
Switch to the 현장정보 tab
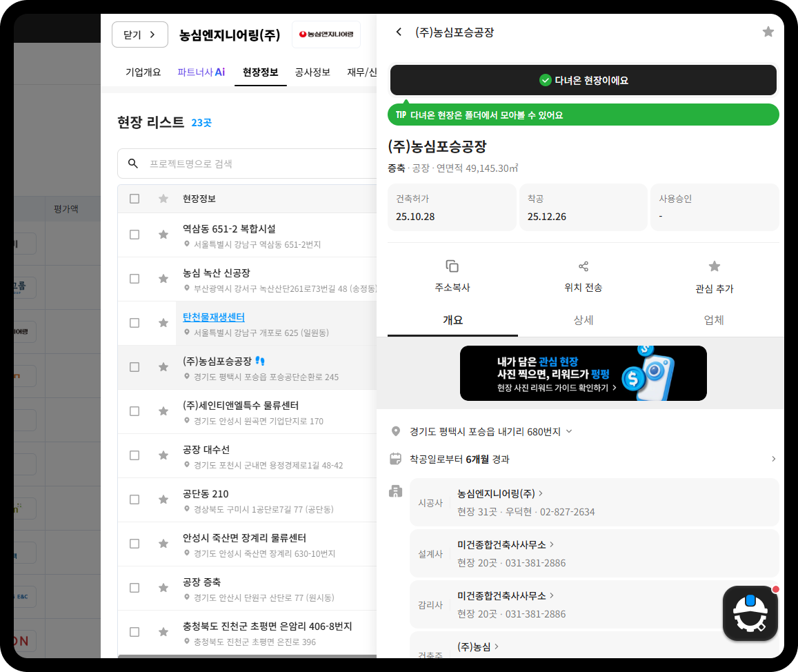click(x=261, y=72)
